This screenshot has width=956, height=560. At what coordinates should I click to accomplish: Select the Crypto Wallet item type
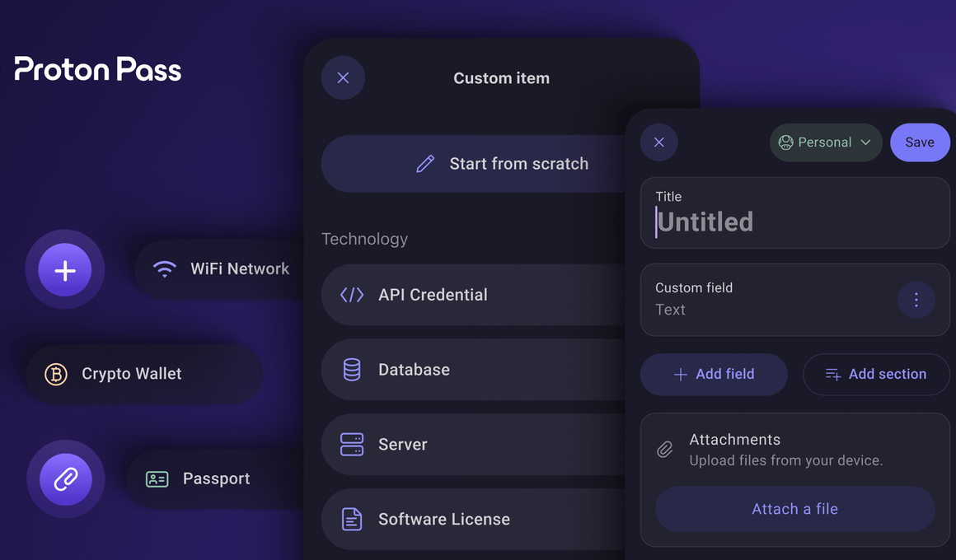144,374
